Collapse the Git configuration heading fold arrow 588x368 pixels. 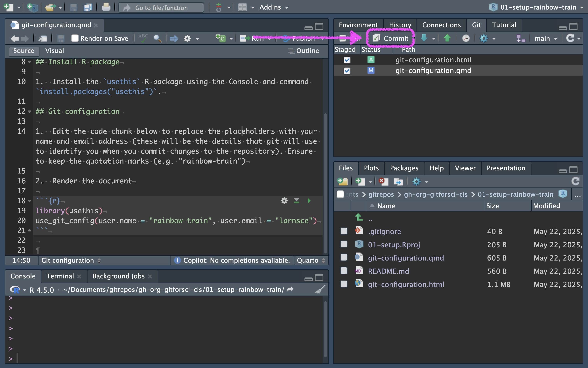[x=30, y=111]
